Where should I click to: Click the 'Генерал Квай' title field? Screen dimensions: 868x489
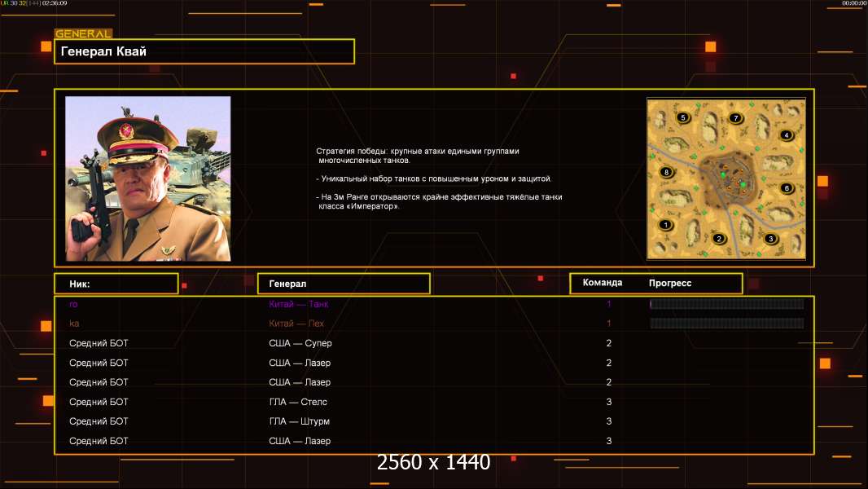pyautogui.click(x=204, y=51)
